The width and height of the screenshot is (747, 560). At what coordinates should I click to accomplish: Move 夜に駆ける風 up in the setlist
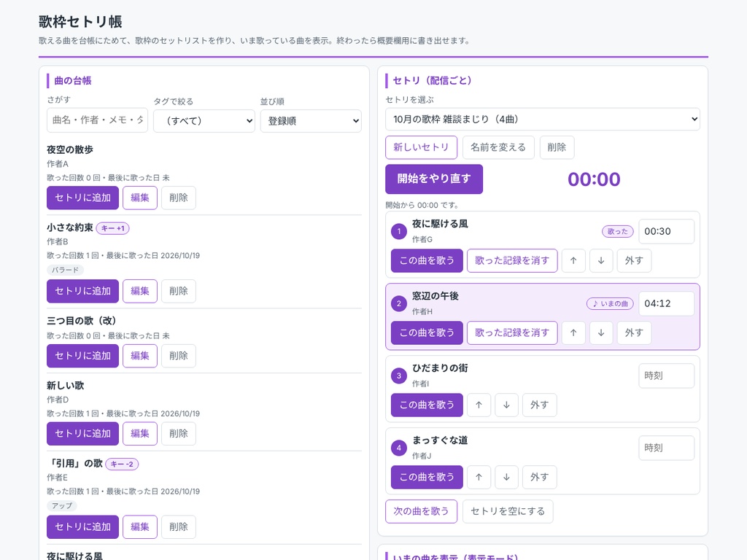click(x=573, y=260)
